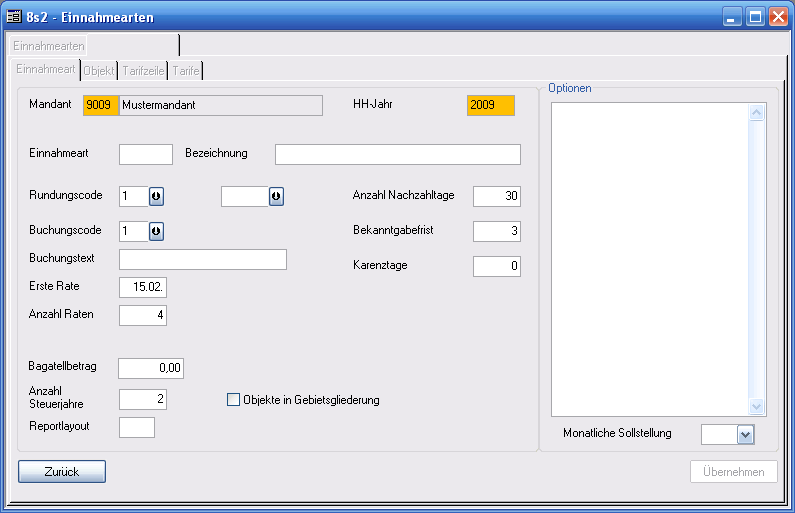Select the Buchungstext input field

coord(202,260)
